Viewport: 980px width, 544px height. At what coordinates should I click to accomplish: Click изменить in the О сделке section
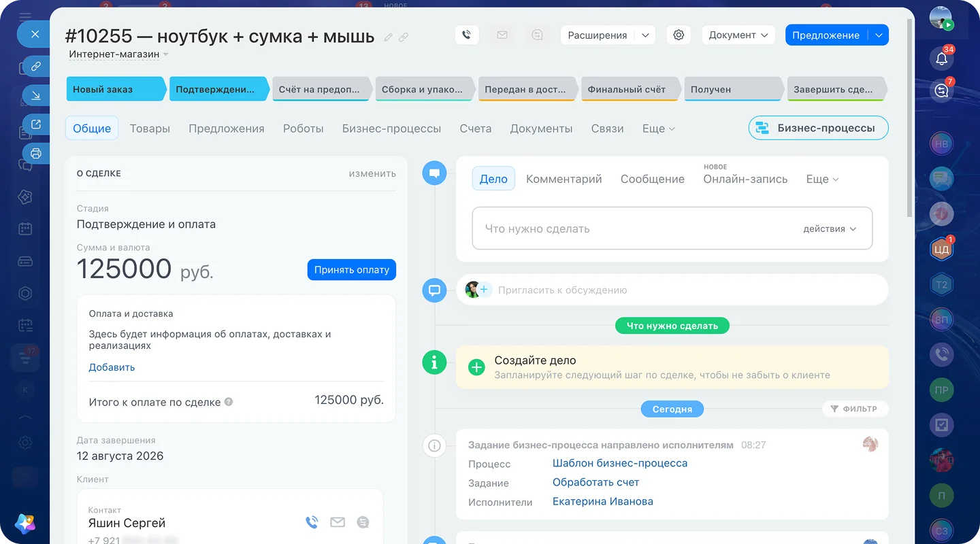coord(372,173)
